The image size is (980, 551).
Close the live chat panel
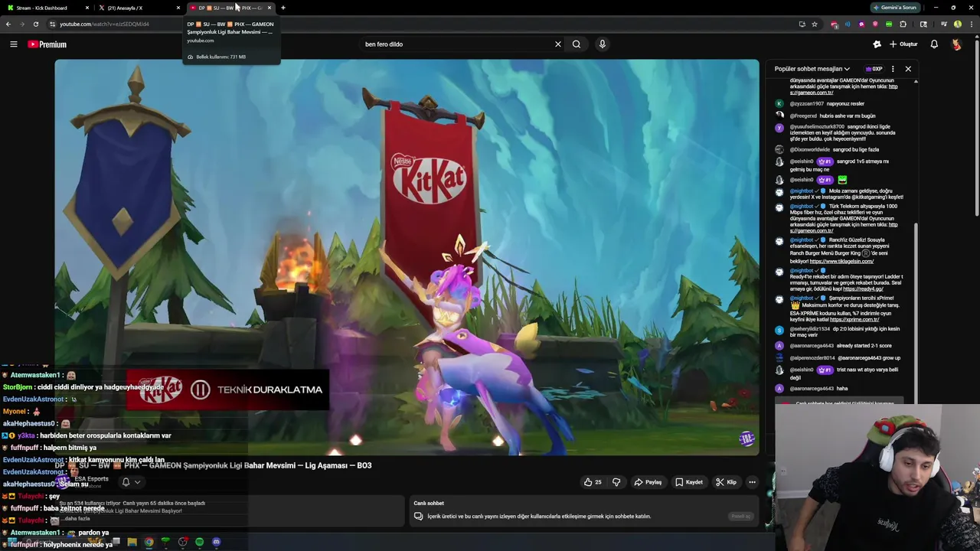click(x=908, y=69)
